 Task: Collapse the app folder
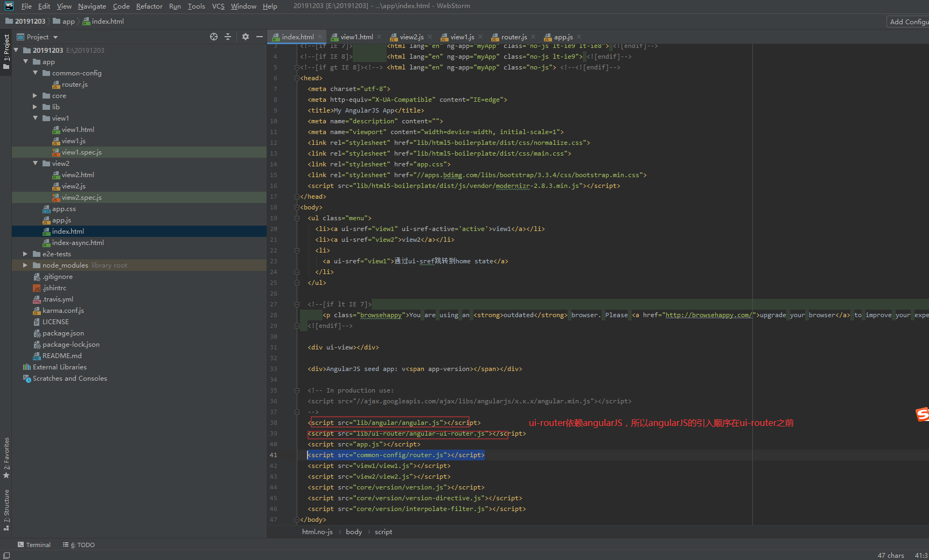(x=26, y=61)
